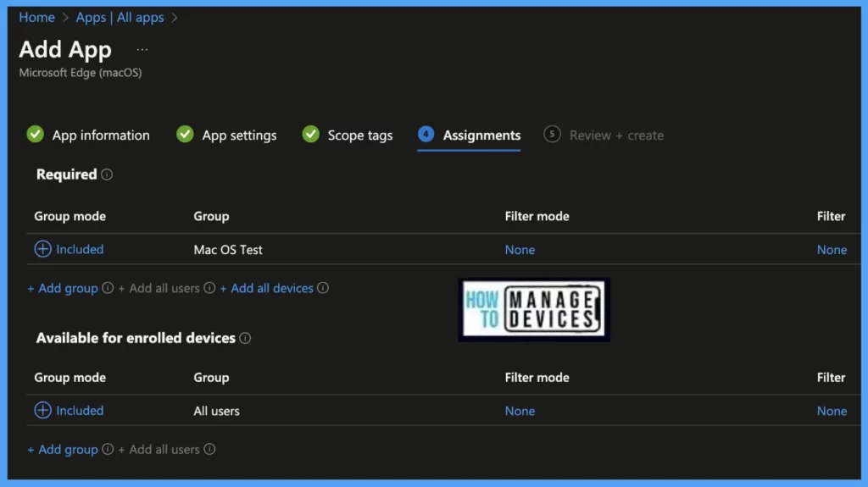Edit Filter mode None for All users
The width and height of the screenshot is (868, 487).
[x=520, y=411]
